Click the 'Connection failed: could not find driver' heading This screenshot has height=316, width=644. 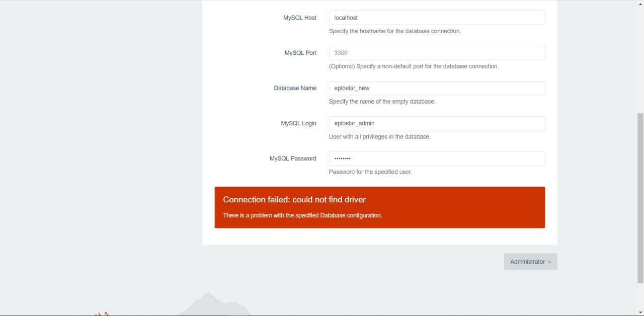pyautogui.click(x=294, y=200)
